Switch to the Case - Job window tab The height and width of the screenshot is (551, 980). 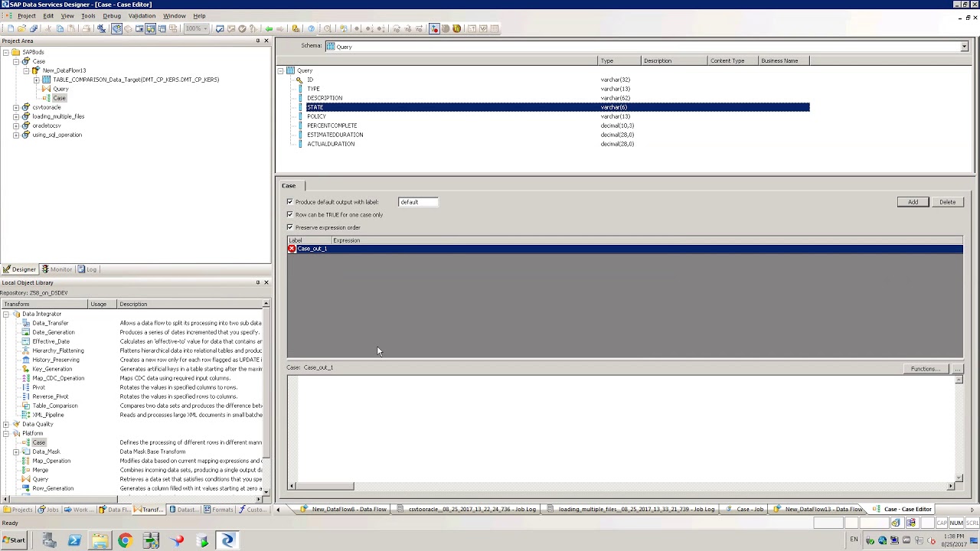745,510
